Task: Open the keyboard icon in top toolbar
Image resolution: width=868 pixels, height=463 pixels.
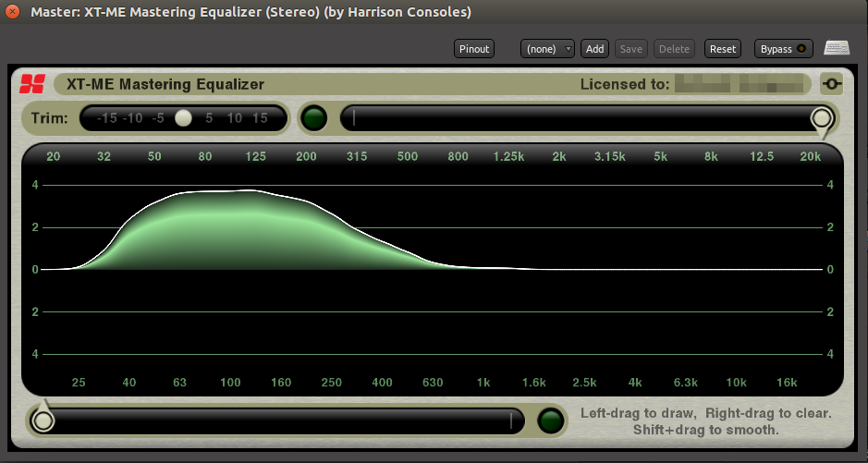Action: point(837,48)
